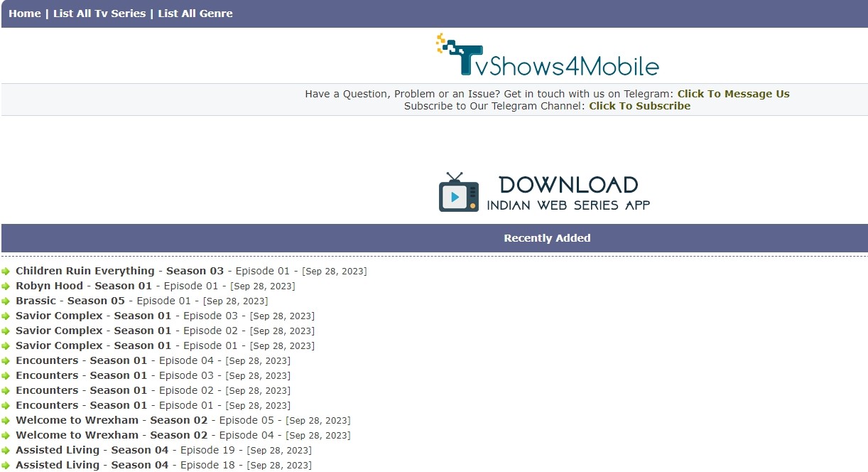Click green arrow beside Savior Complex Episode 02
This screenshot has width=868, height=472.
6,331
